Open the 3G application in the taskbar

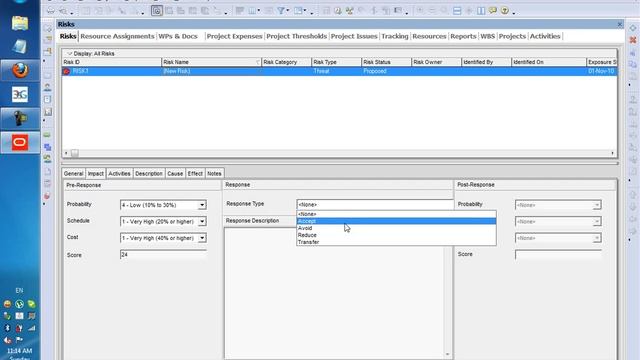(x=20, y=94)
